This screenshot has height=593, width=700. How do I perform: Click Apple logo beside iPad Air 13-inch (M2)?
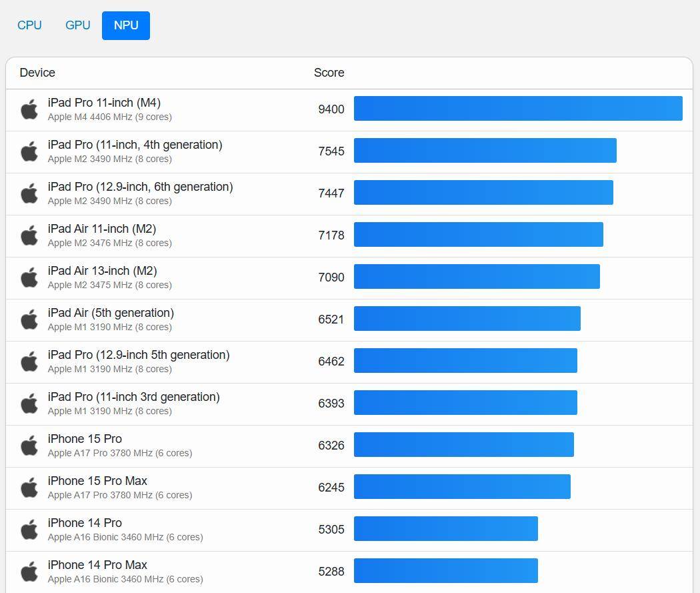point(29,277)
